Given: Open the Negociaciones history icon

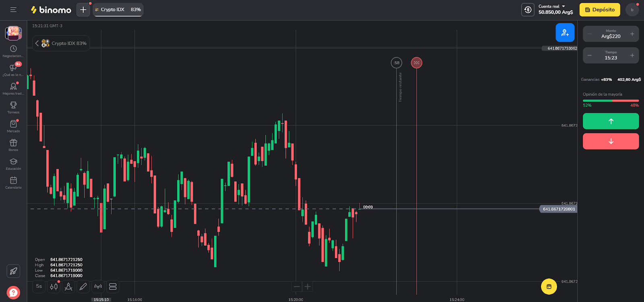Looking at the screenshot, I should (x=13, y=49).
